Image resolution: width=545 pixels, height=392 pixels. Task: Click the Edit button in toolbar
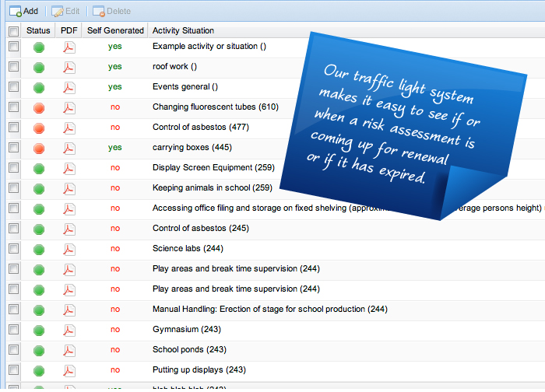(65, 11)
